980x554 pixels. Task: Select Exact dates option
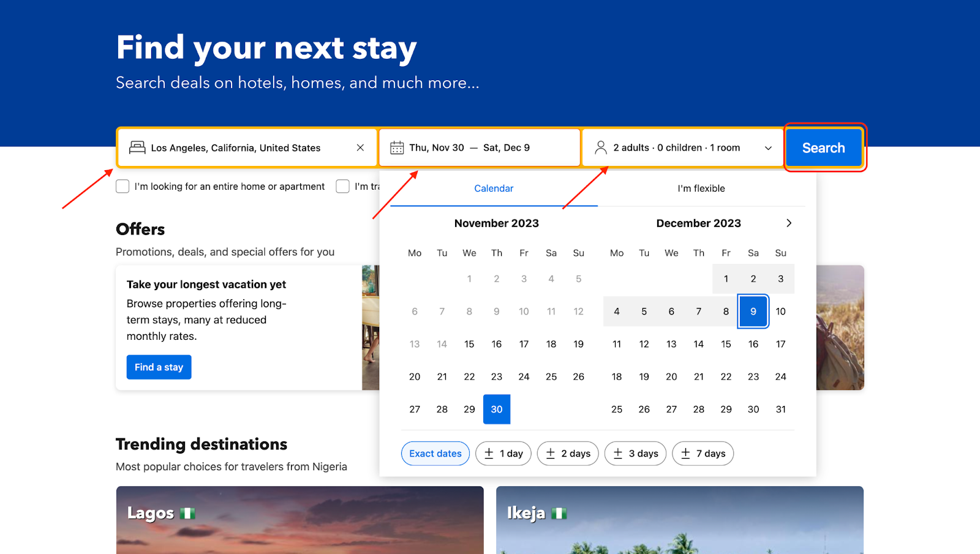[435, 454]
